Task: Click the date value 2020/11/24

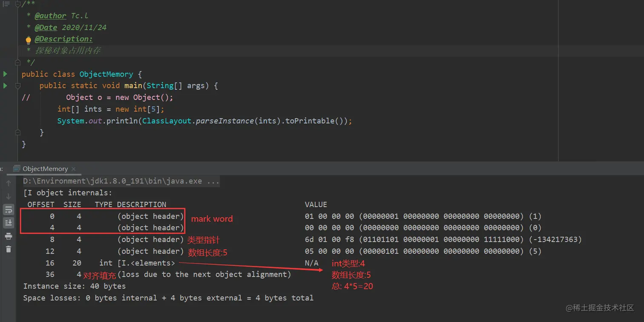Action: [x=84, y=28]
